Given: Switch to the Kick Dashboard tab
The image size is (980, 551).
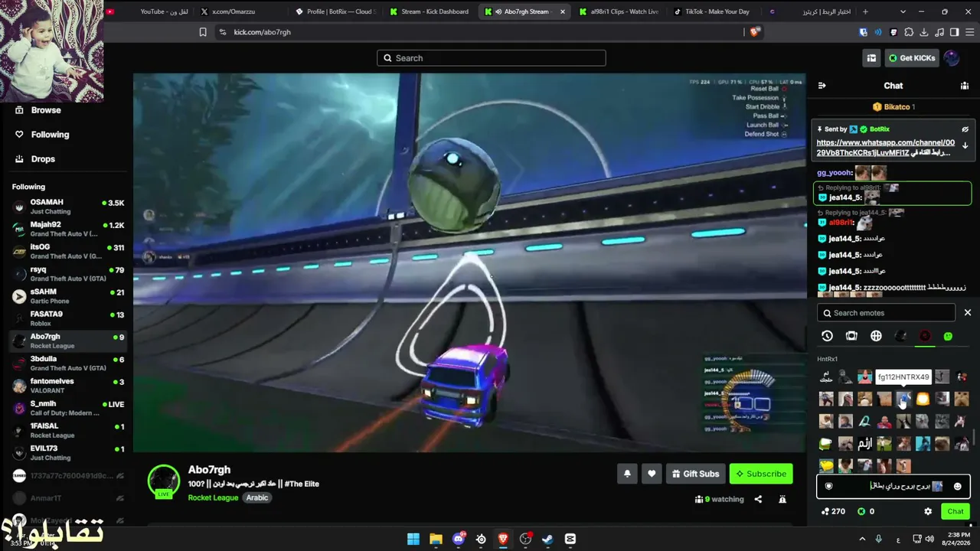Looking at the screenshot, I should [429, 11].
